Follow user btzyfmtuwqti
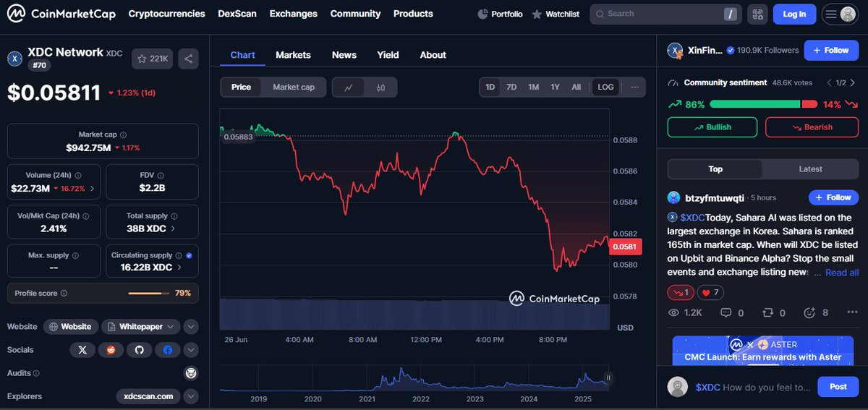868x410 pixels. (x=834, y=197)
